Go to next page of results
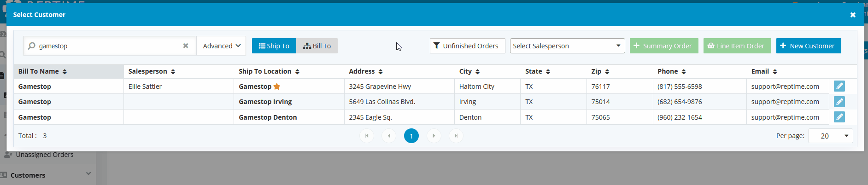 434,136
